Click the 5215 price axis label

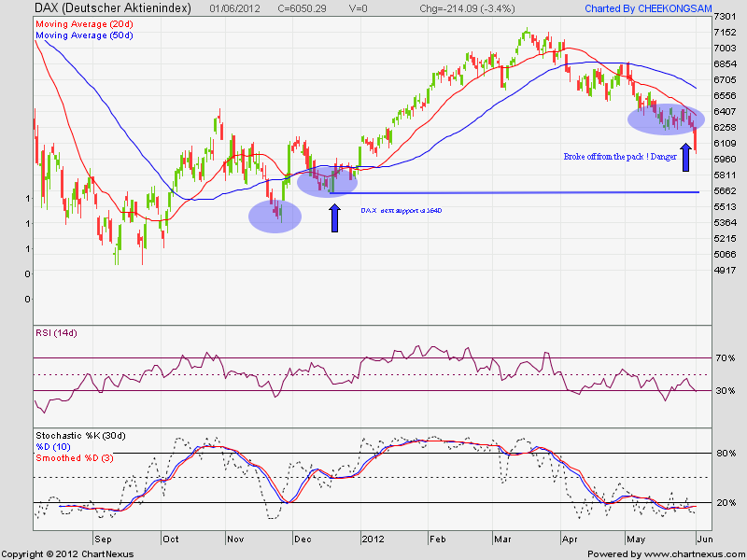[725, 238]
